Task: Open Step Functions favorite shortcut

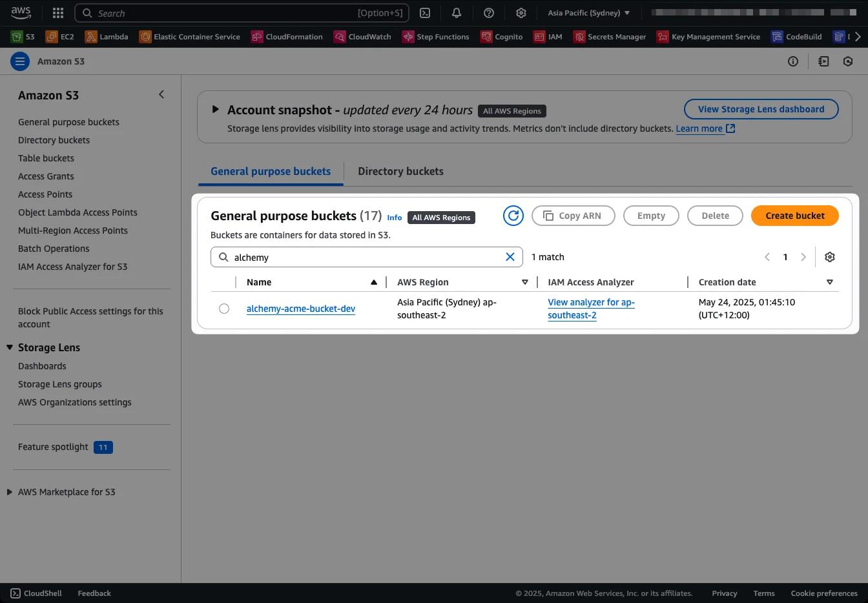Action: (x=436, y=37)
